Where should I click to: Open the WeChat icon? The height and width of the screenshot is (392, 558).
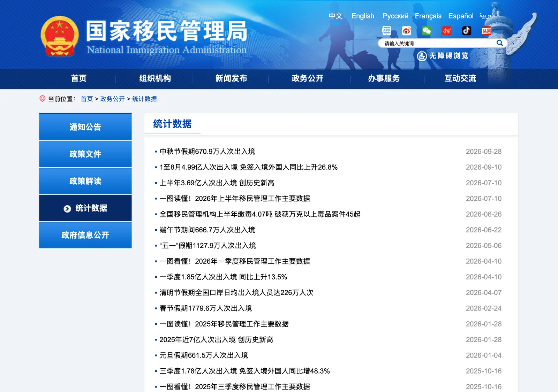(x=427, y=31)
